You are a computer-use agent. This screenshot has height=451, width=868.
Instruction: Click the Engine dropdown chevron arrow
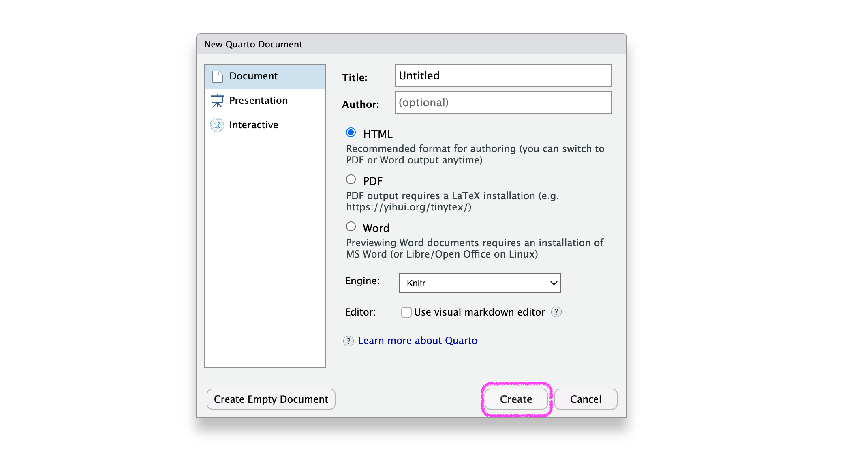click(x=554, y=283)
